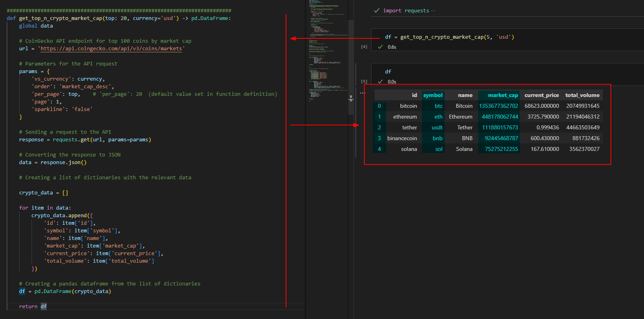644x319 pixels.
Task: Click the 'def get_top_n_crypto_market_cap' function definition line
Action: tap(119, 18)
